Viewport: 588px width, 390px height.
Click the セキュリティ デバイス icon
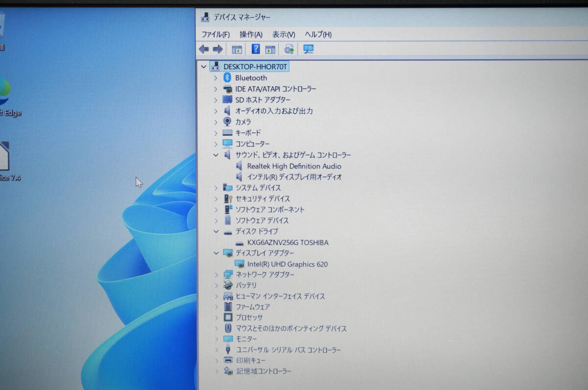(227, 198)
